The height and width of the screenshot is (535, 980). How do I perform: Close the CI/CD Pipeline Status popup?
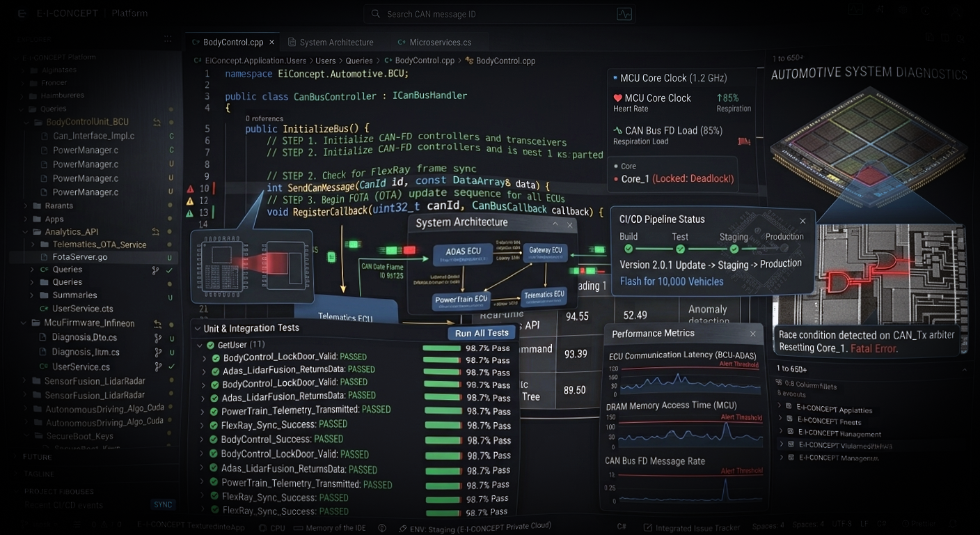[803, 221]
